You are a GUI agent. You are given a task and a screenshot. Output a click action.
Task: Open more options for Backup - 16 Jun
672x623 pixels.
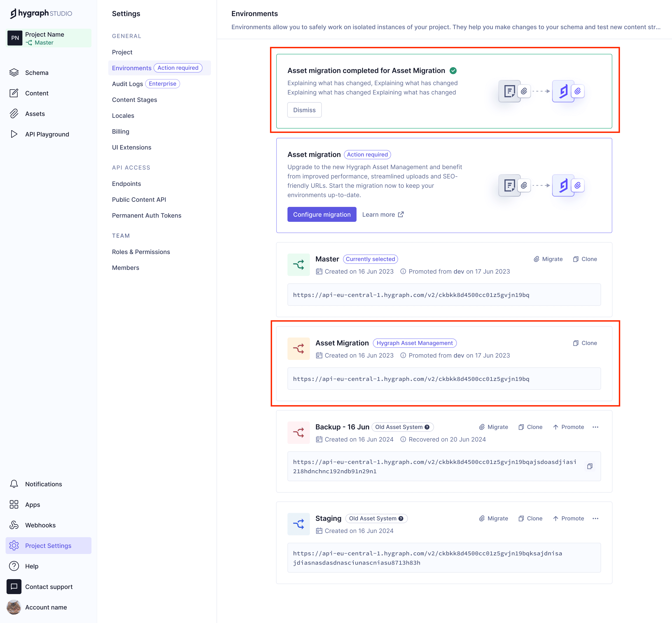click(595, 427)
